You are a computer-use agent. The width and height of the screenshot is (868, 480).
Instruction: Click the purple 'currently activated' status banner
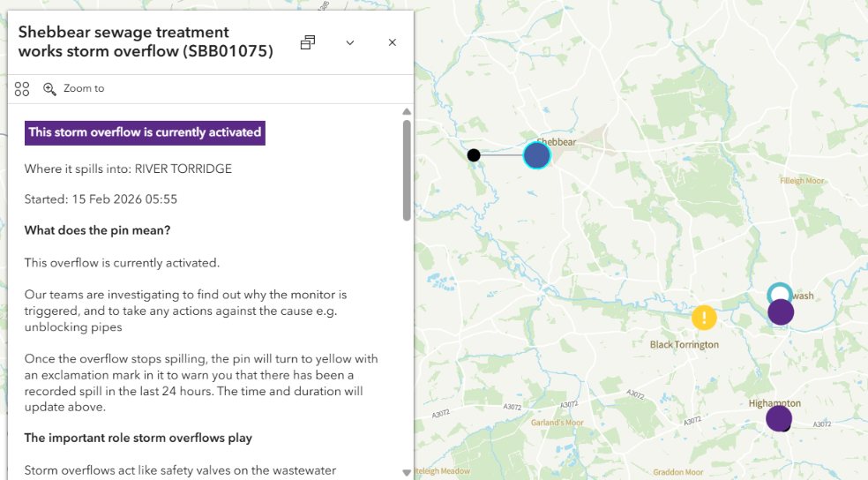click(x=145, y=132)
